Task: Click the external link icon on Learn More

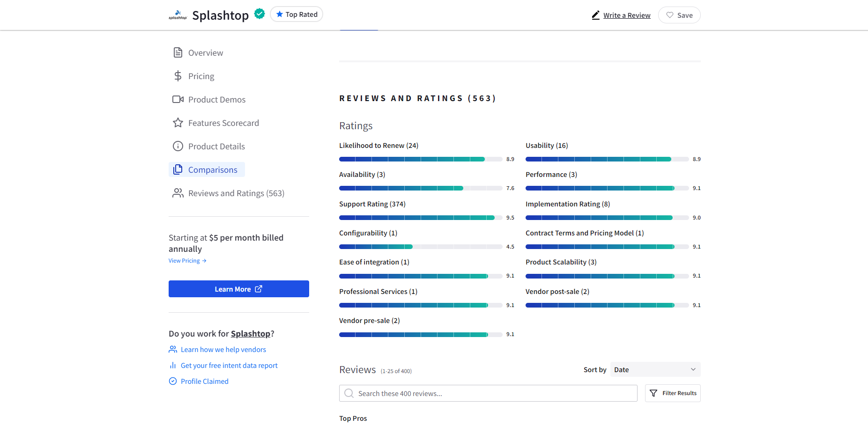Action: [x=259, y=289]
